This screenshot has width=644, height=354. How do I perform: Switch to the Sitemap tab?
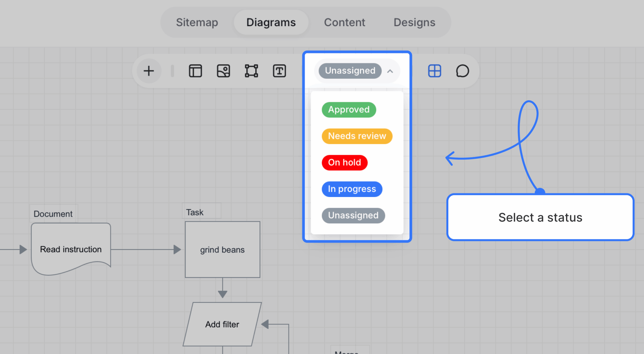pos(197,22)
